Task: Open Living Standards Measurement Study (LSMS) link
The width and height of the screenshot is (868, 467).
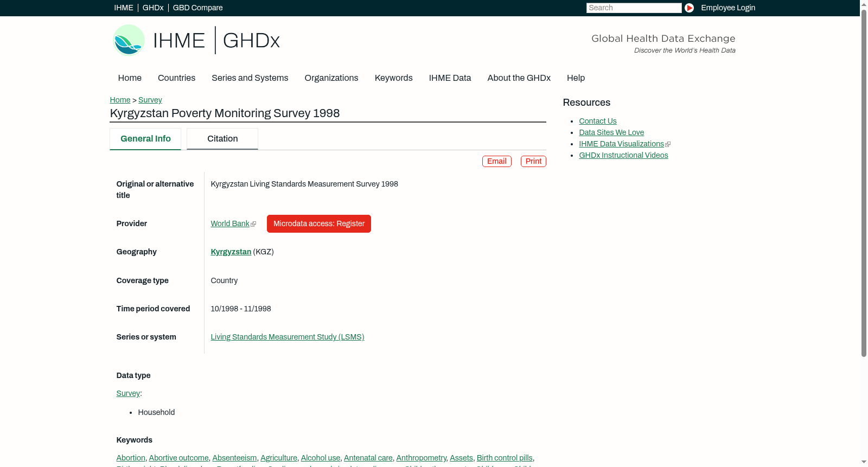Action: 288,337
